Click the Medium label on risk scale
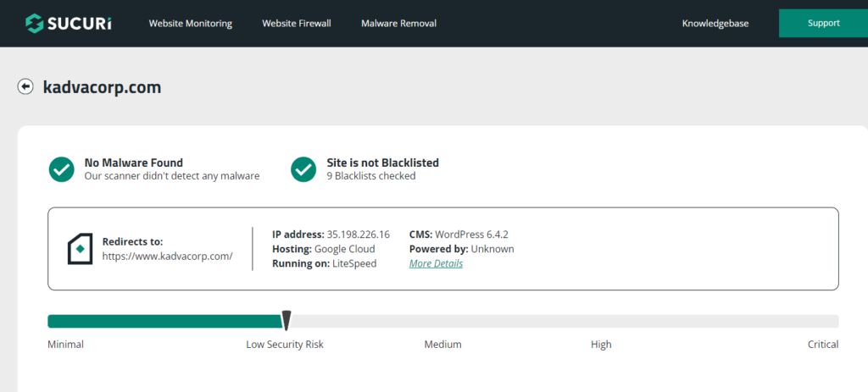 pyautogui.click(x=442, y=345)
